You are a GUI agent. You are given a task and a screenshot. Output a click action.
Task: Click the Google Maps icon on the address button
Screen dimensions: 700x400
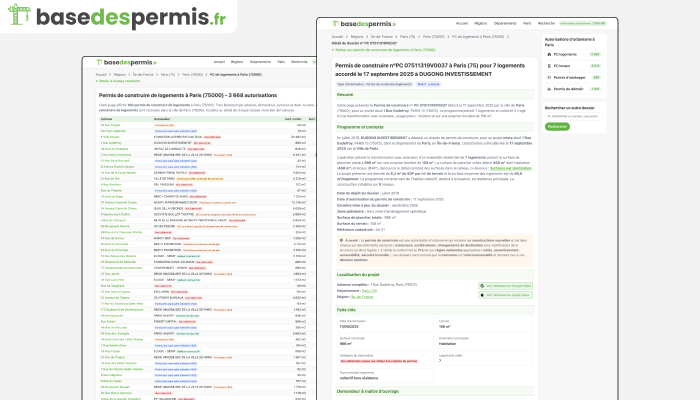pos(482,286)
